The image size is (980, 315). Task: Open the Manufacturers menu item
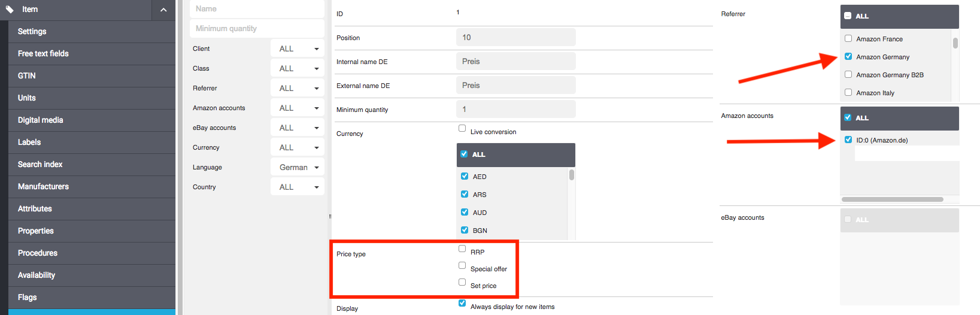click(43, 186)
